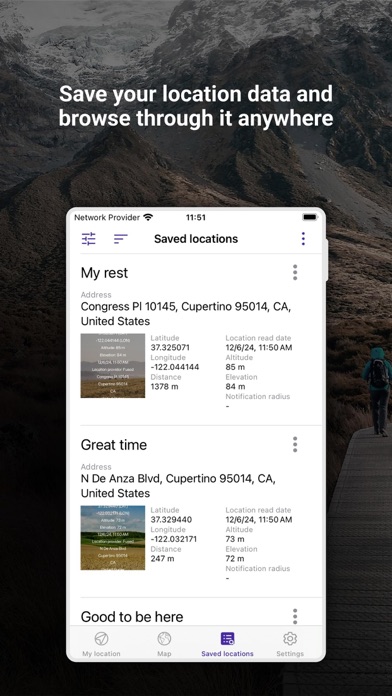
Task: Switch to the My location tab
Action: click(101, 645)
